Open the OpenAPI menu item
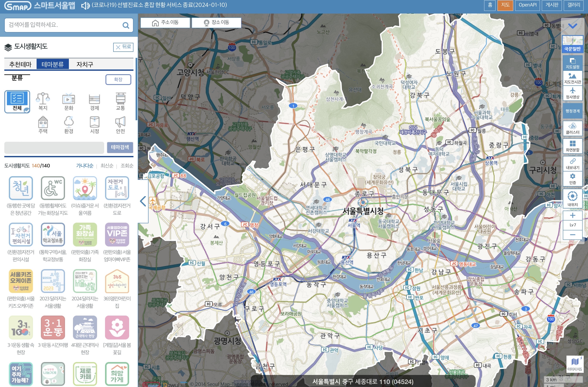Viewport: 588px width, 387px height. coord(527,5)
